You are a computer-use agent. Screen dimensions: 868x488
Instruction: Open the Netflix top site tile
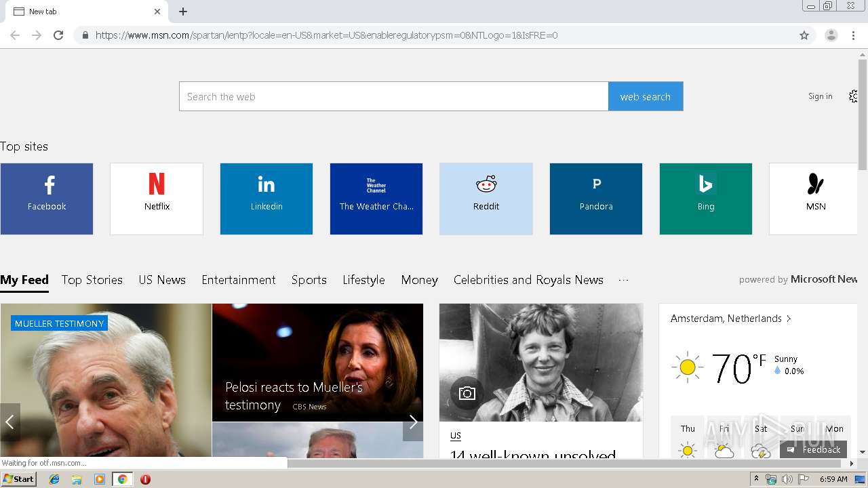tap(157, 199)
